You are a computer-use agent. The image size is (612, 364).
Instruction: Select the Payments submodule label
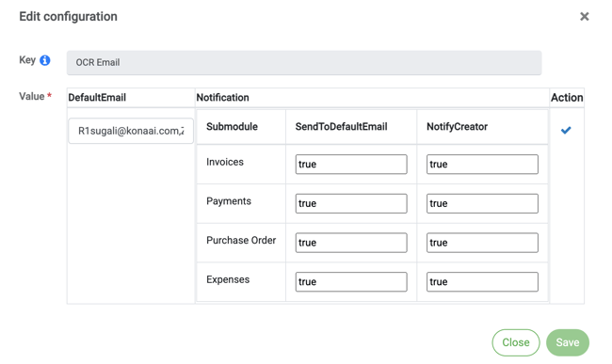click(229, 201)
